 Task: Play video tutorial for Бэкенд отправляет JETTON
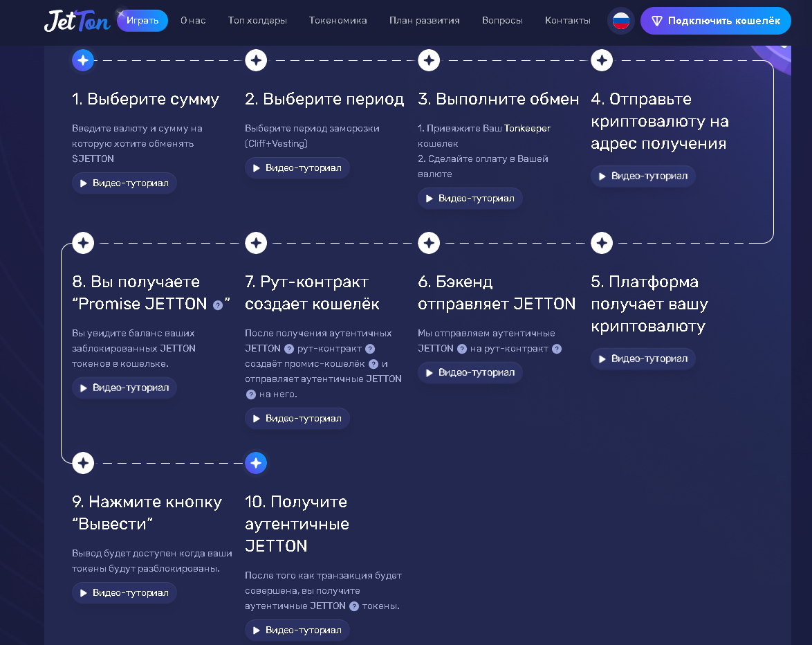coord(470,372)
